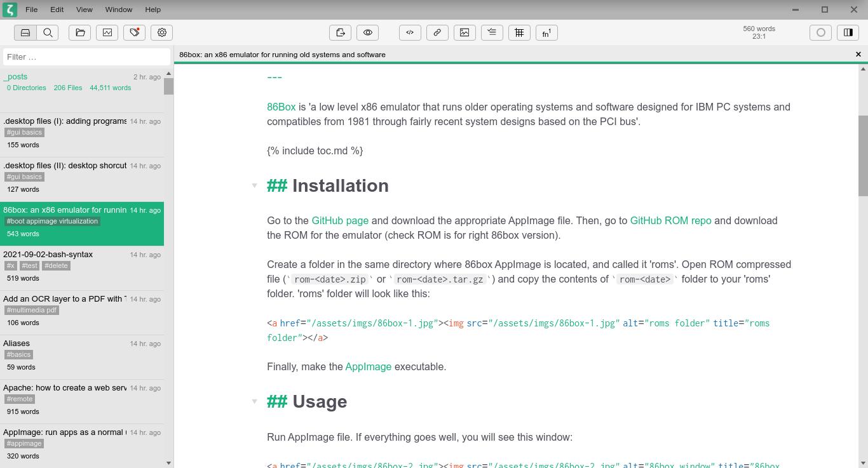This screenshot has width=868, height=468.
Task: Open the Window menu
Action: 118,10
